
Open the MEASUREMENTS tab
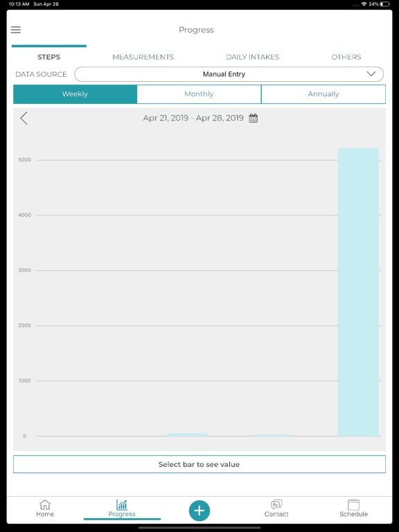click(143, 57)
